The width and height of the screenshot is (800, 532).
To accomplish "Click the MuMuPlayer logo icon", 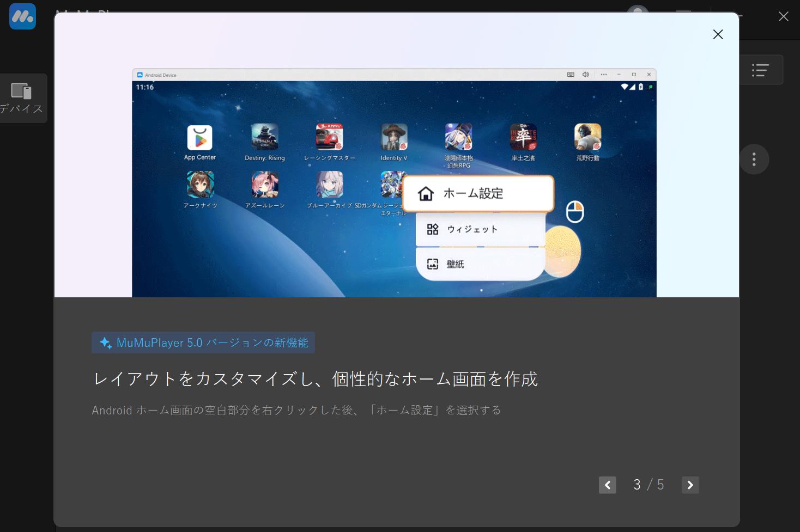I will [x=22, y=16].
